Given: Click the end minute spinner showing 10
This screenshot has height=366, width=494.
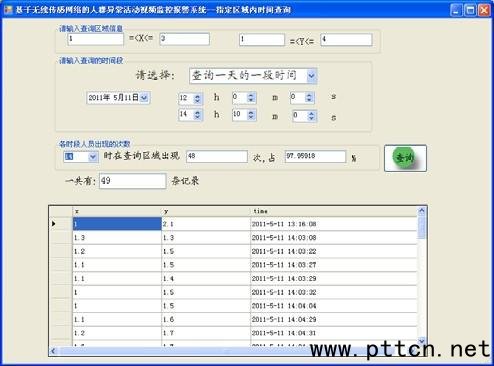Looking at the screenshot, I should point(244,115).
